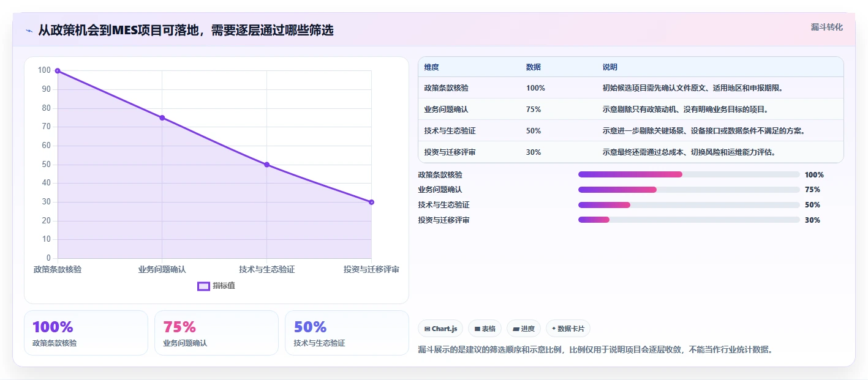
Task: Click description starting 示意最终还需通过总成本
Action: click(x=689, y=152)
